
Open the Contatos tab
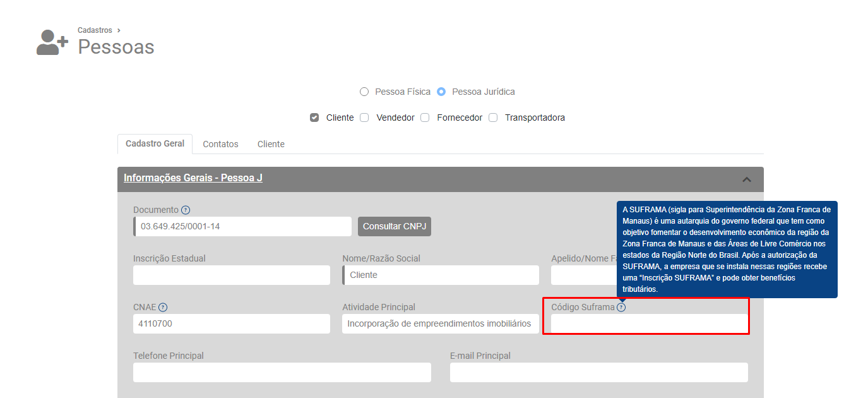[x=220, y=144]
